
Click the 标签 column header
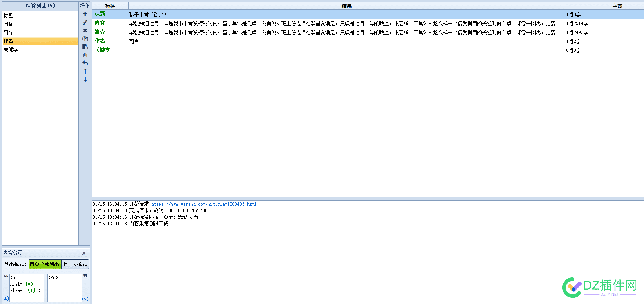tap(110, 6)
